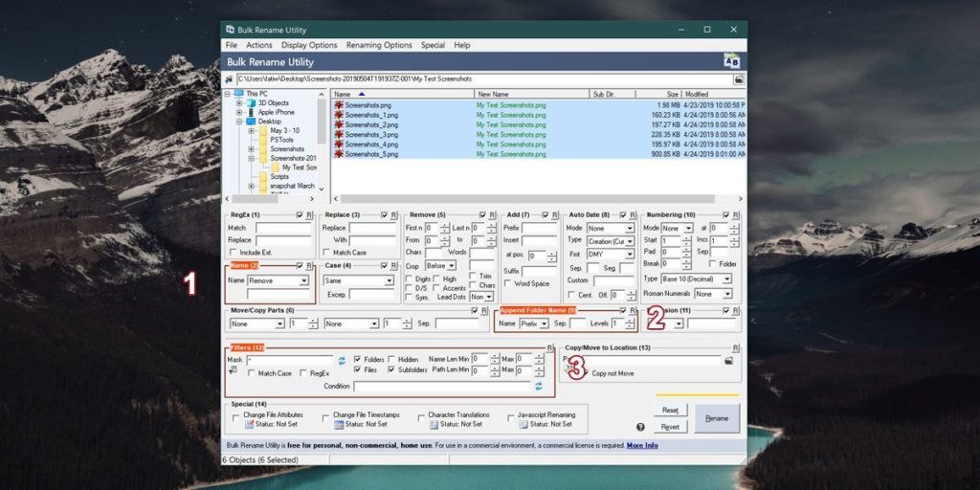Open the Renaming Options menu
980x490 pixels.
click(379, 45)
